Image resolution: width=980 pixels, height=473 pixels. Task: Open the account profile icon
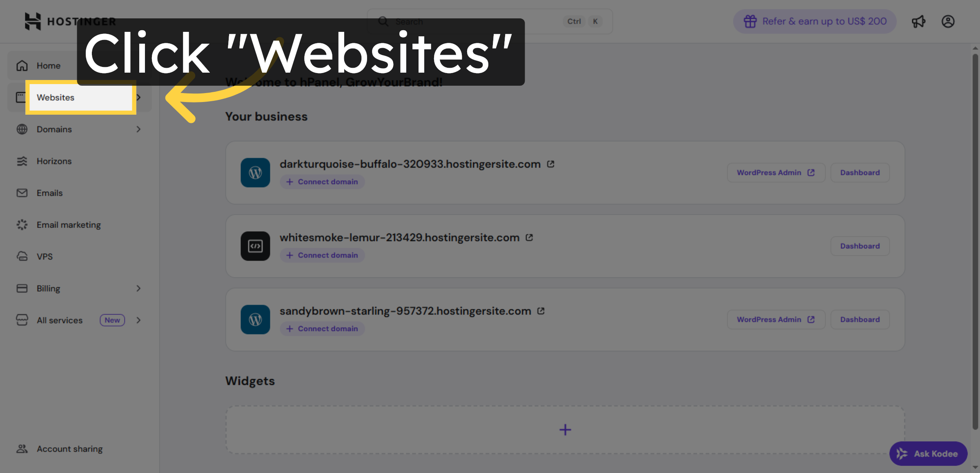coord(948,21)
